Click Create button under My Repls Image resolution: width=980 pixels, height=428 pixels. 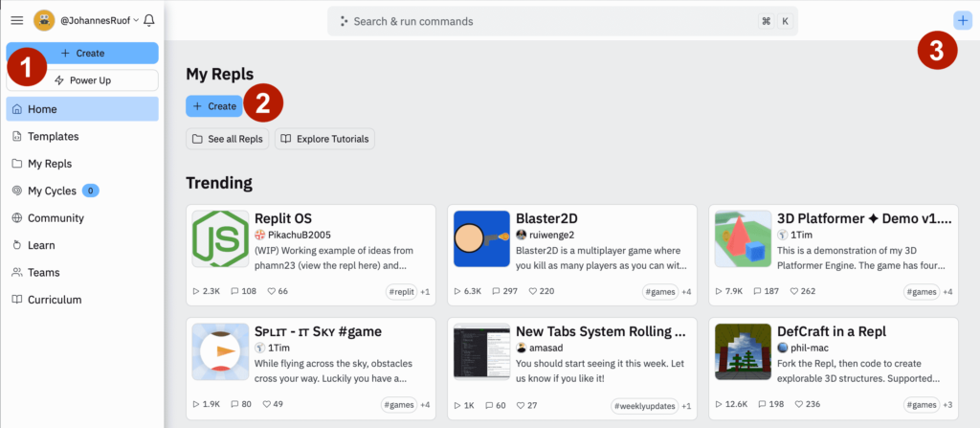coord(214,106)
